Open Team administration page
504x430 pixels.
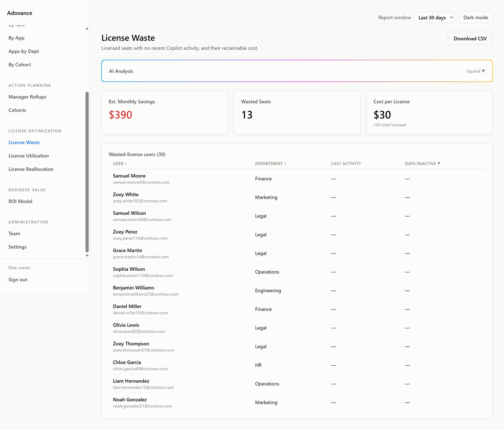tap(14, 234)
